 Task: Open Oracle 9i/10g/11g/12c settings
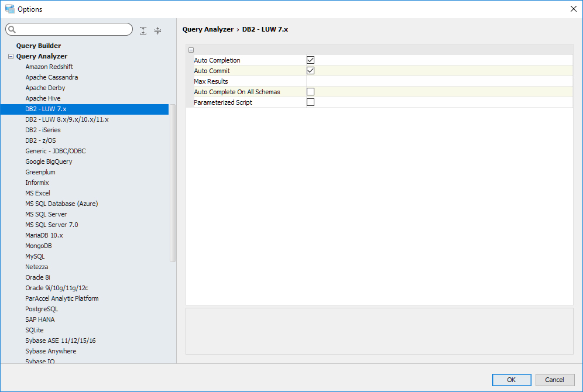(x=57, y=288)
